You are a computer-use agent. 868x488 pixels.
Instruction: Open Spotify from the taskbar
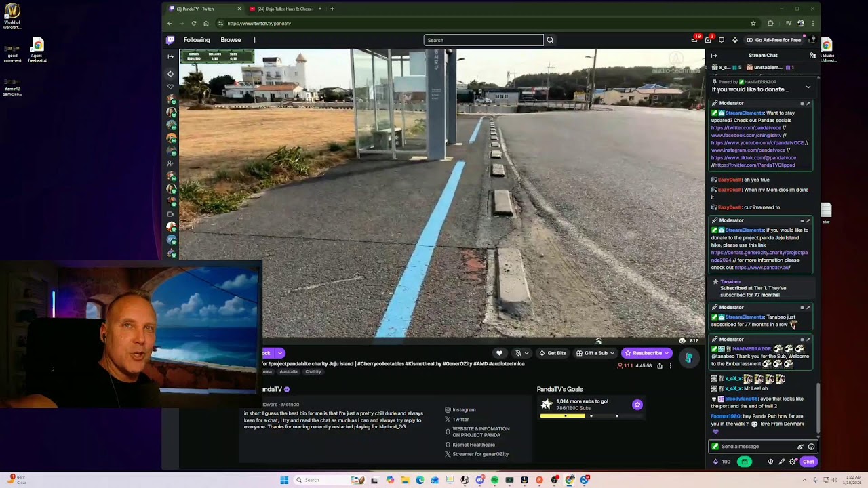click(494, 480)
